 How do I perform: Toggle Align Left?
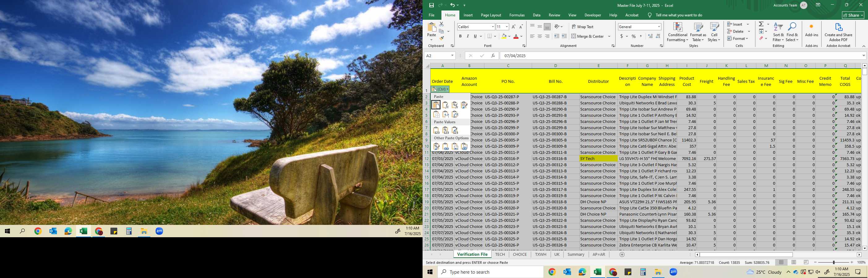(x=532, y=36)
